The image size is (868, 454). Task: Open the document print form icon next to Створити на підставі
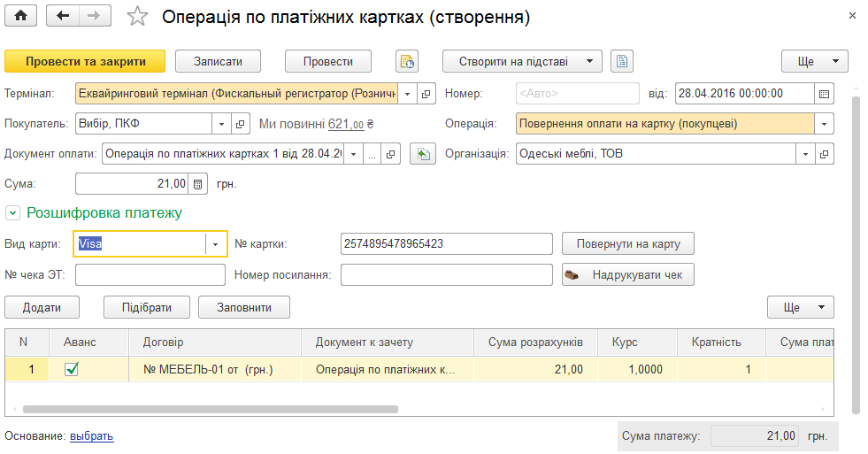point(622,61)
